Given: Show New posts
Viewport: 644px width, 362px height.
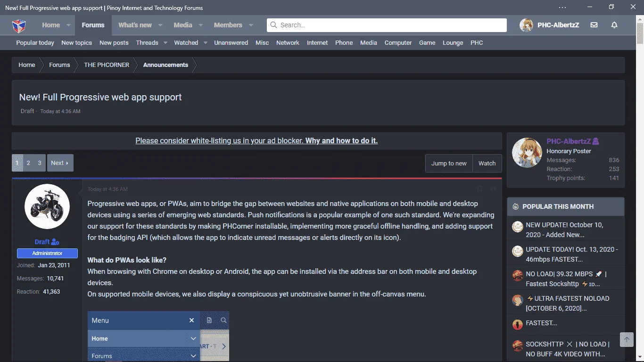Looking at the screenshot, I should coord(114,42).
